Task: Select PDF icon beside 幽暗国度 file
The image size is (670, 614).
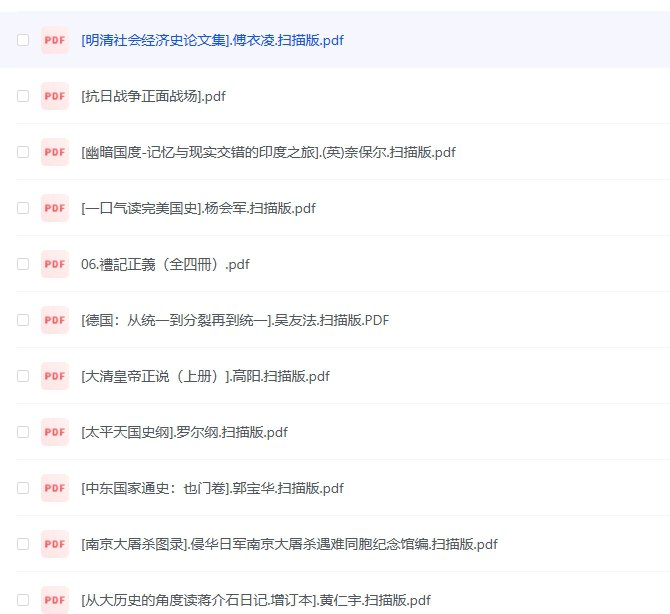Action: click(x=55, y=152)
